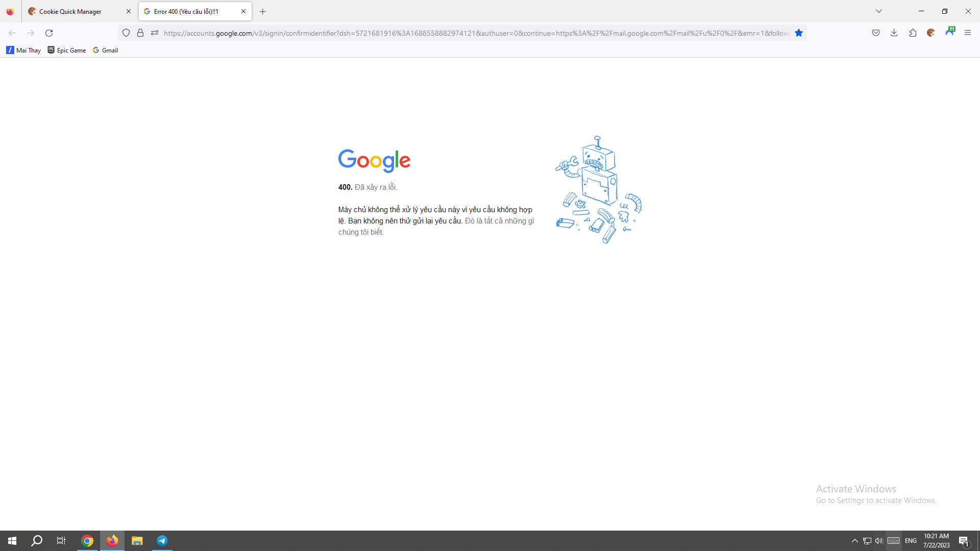Switch to the Cookie Quick Manager tab
This screenshot has height=551, width=980.
(x=79, y=11)
